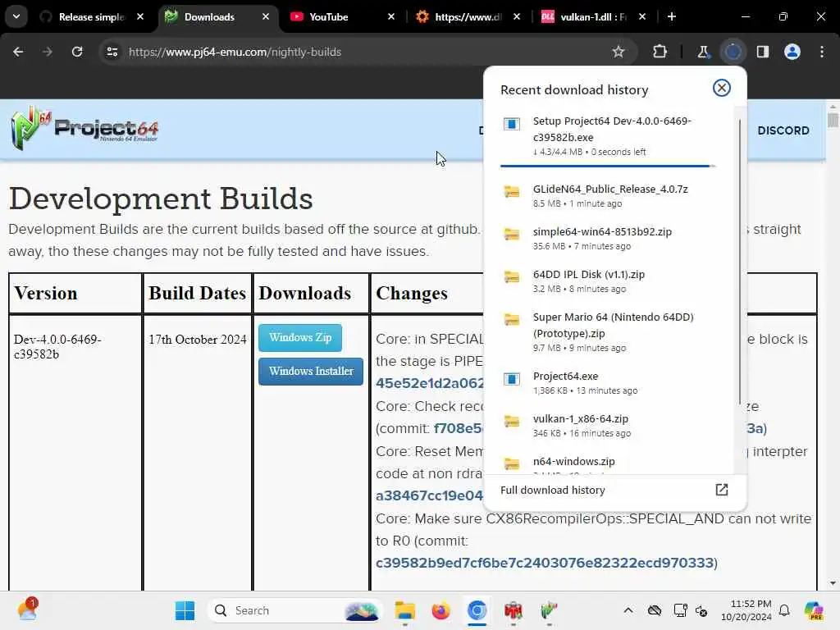The width and height of the screenshot is (840, 630).
Task: Open GLideN64_Public_Release_4.0.7z download entry
Action: tap(609, 195)
